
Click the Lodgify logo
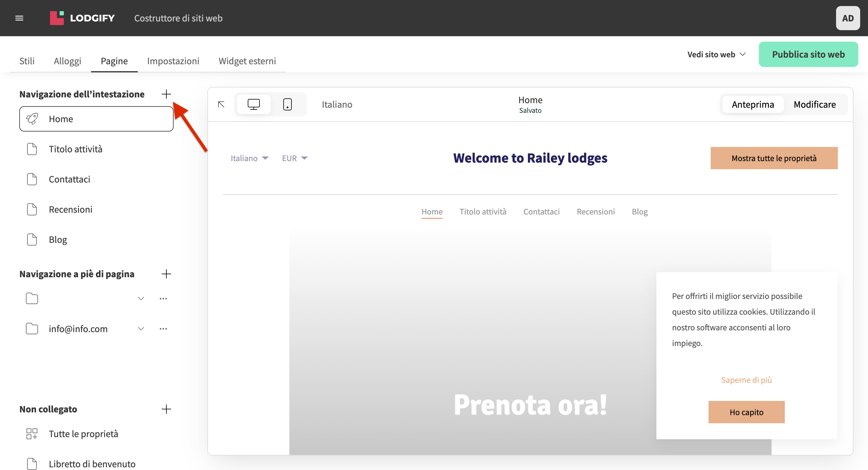[x=82, y=18]
